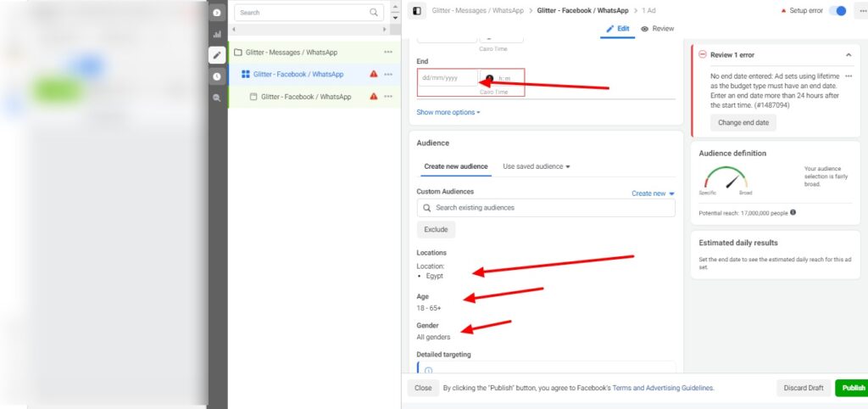Click the folder icon of Glitter - Messages campaign
Viewport: 868px width, 409px height.
(x=238, y=52)
